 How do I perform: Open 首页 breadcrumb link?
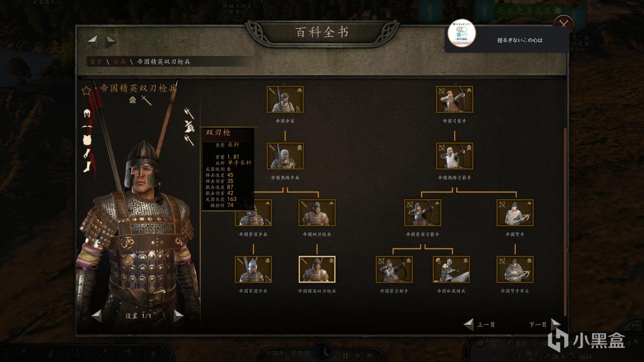coord(96,62)
